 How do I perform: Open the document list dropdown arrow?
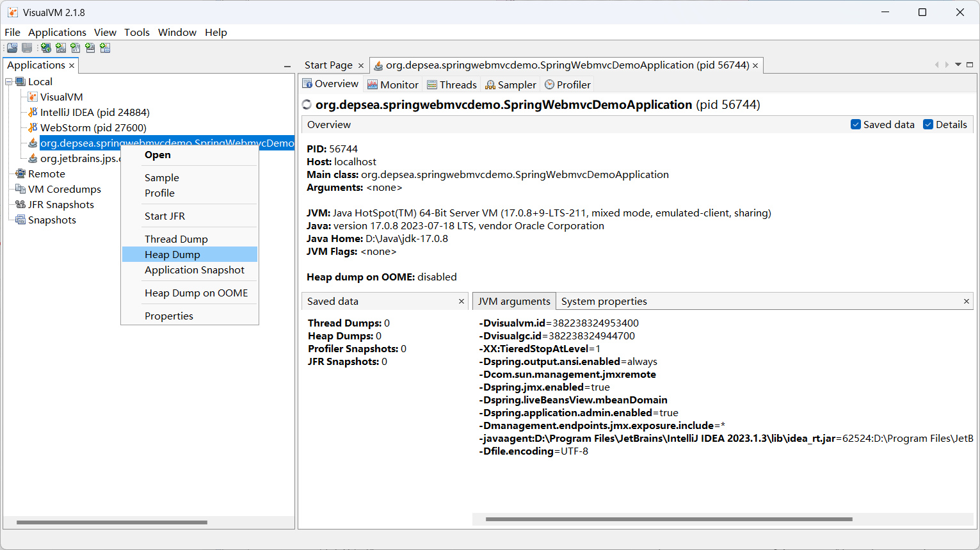point(958,65)
